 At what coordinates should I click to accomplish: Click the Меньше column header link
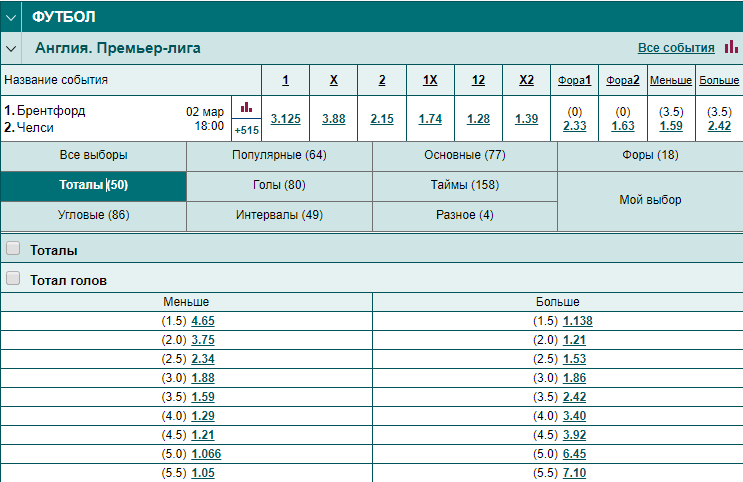click(x=671, y=81)
